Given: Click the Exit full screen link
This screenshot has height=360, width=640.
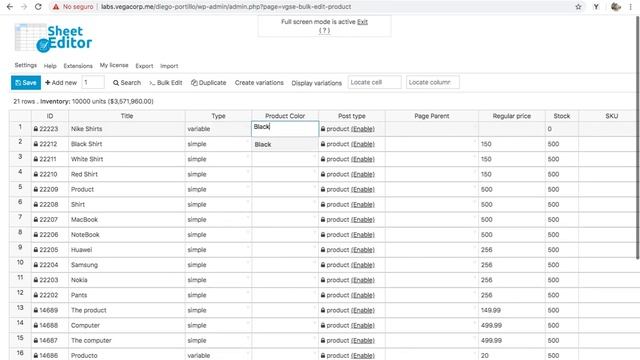Looking at the screenshot, I should click(362, 22).
